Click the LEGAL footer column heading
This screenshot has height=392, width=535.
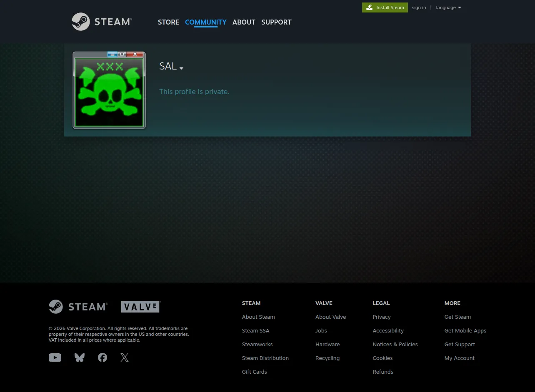[x=381, y=303]
